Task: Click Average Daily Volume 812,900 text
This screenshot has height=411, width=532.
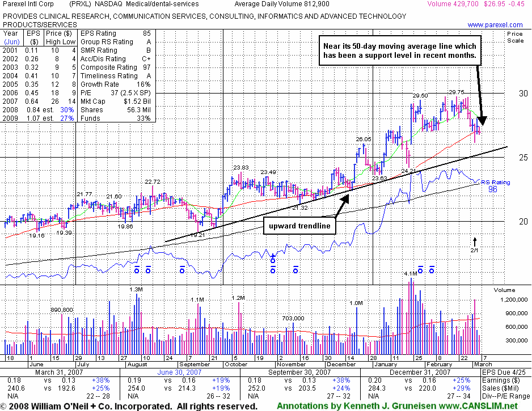Action: pyautogui.click(x=282, y=4)
